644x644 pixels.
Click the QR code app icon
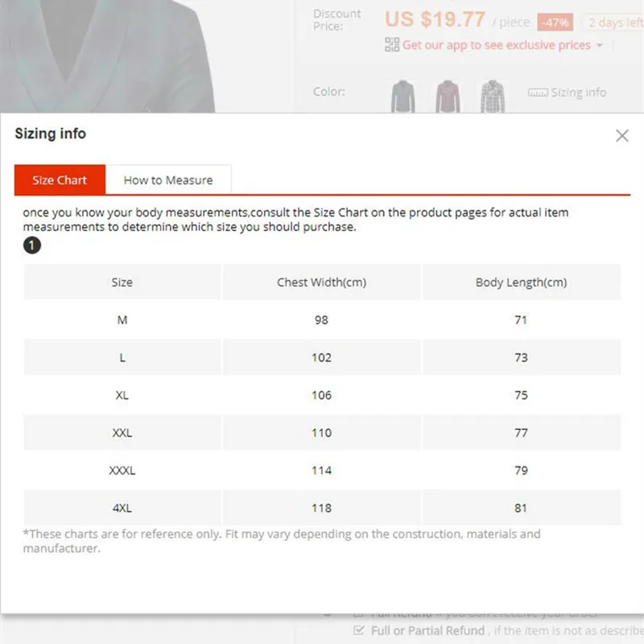click(x=392, y=45)
